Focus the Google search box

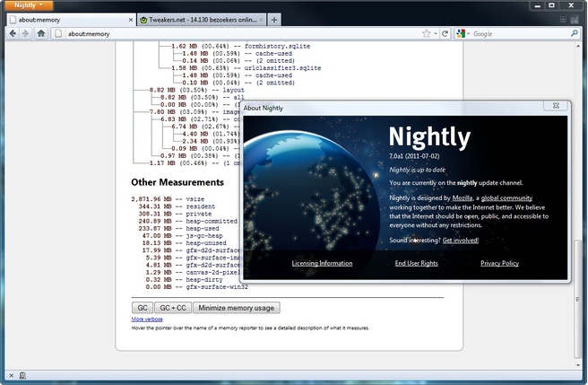click(521, 34)
